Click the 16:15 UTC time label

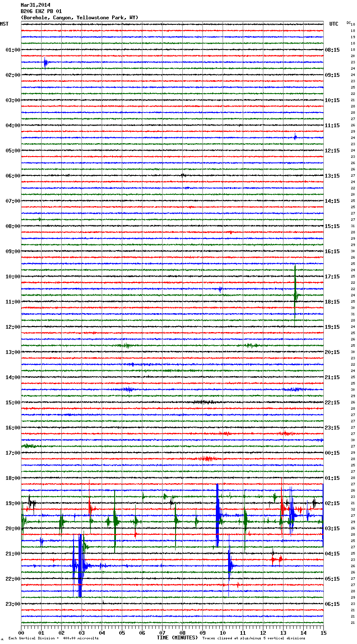332,251
